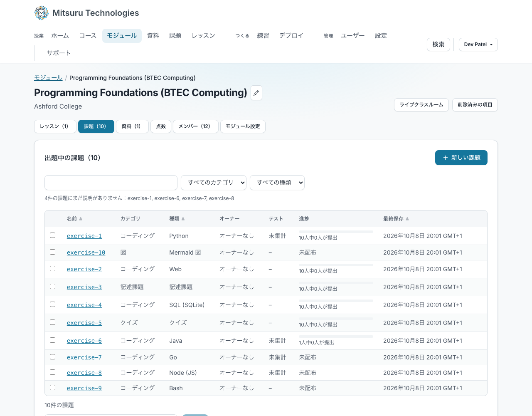The width and height of the screenshot is (532, 416).
Task: Open ライブクラスルーム
Action: 421,105
